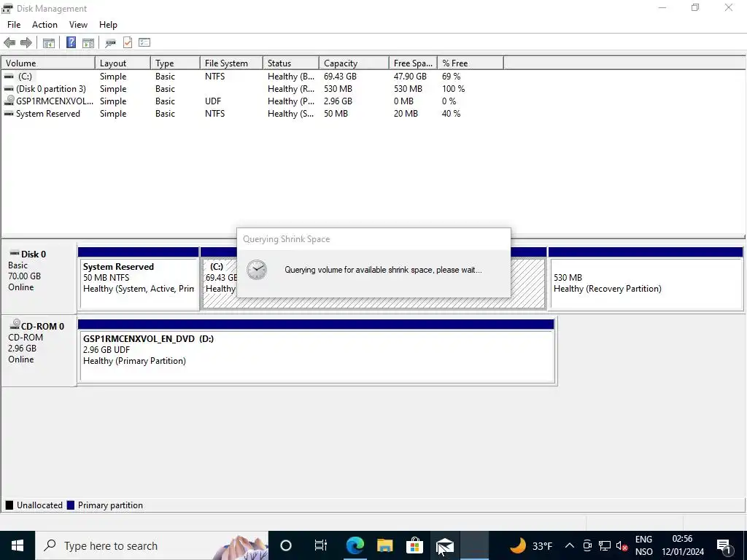Click the checklist view toolbar icon
This screenshot has height=560, width=747.
click(x=144, y=42)
